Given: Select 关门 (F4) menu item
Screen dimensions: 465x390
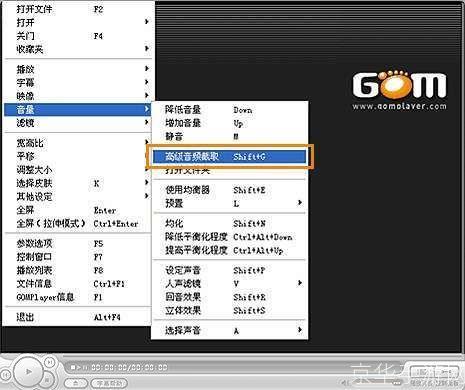Looking at the screenshot, I should (x=77, y=36).
